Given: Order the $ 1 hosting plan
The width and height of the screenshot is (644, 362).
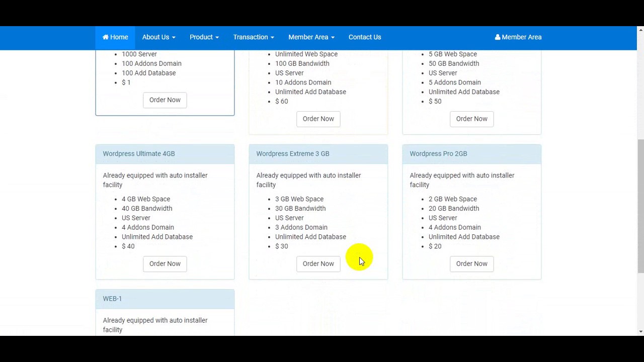Looking at the screenshot, I should pyautogui.click(x=165, y=100).
